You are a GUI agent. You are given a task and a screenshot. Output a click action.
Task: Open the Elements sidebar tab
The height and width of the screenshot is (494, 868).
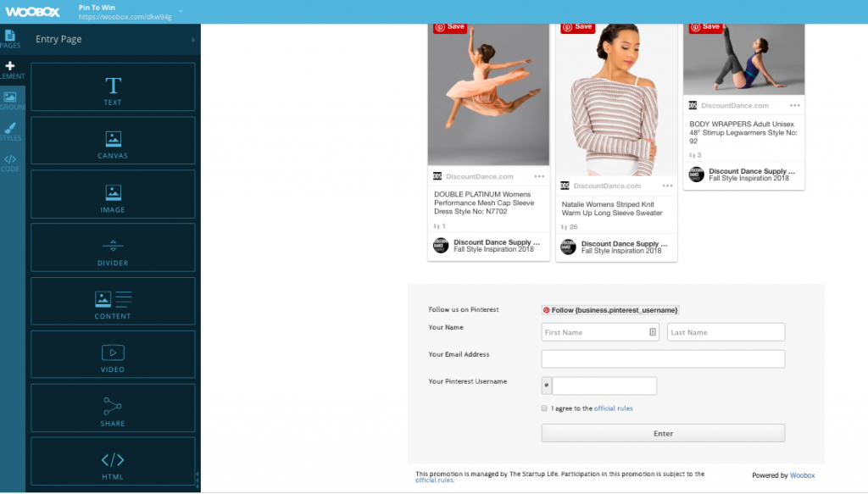point(10,69)
